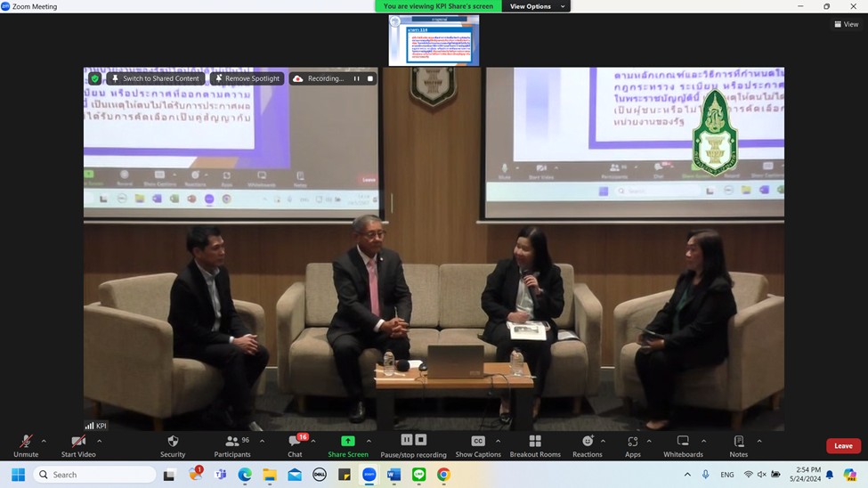Click the View layout button

tap(847, 24)
